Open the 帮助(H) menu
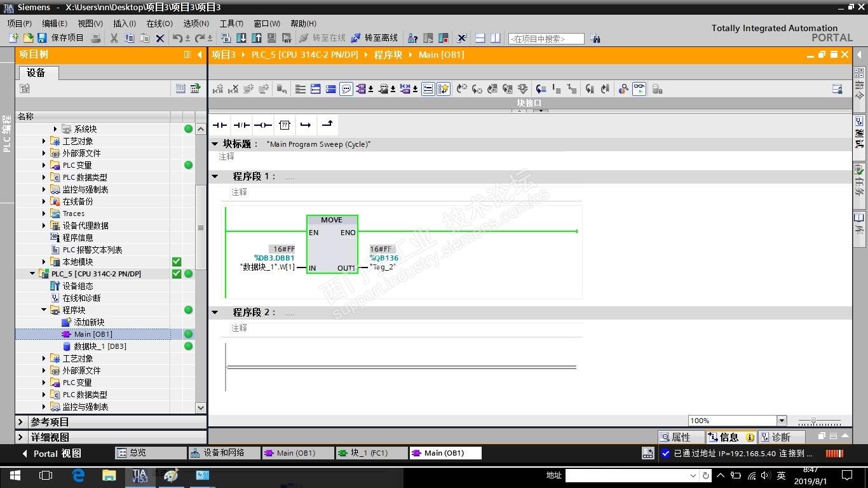868x488 pixels. pyautogui.click(x=303, y=24)
